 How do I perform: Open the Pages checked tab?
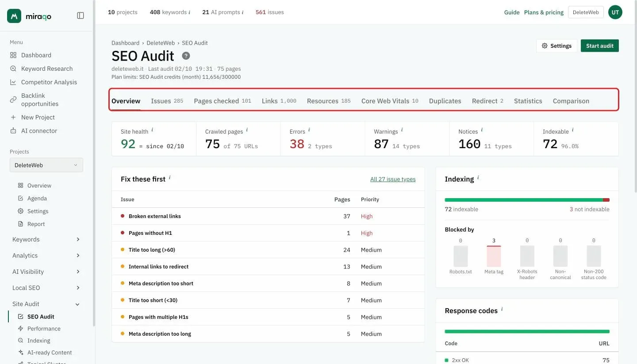point(223,101)
